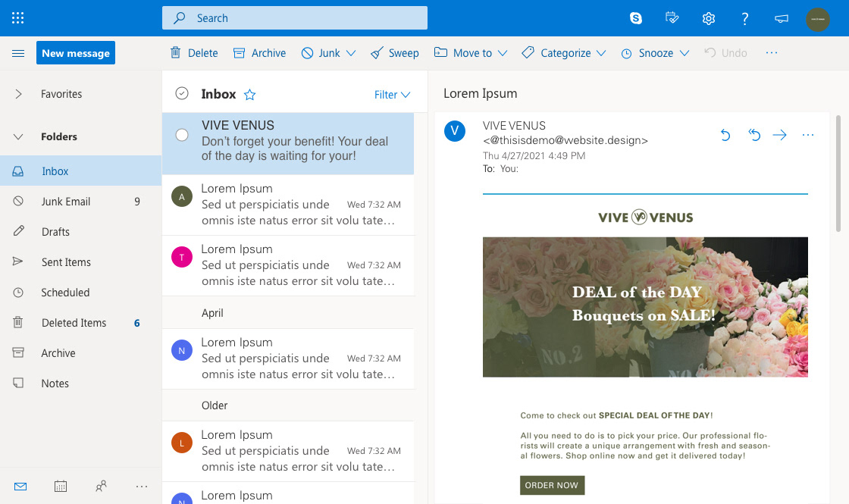The width and height of the screenshot is (849, 504).
Task: Switch to the People module icon
Action: coord(102,486)
